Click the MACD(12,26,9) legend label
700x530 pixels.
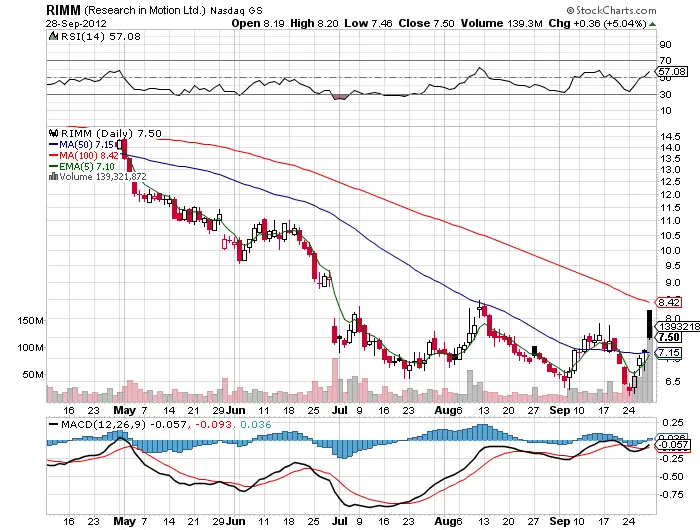click(104, 424)
